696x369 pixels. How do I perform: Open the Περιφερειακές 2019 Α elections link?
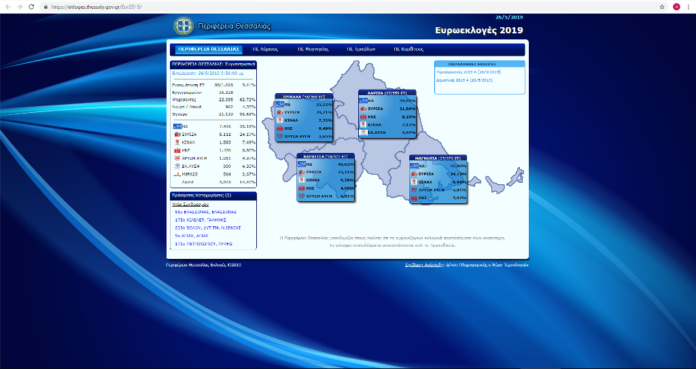tap(469, 72)
